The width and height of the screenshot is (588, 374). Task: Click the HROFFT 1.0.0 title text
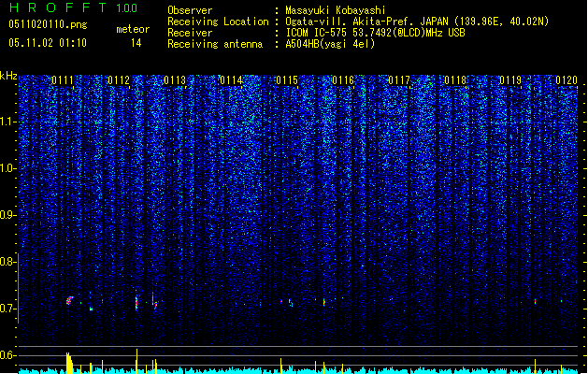click(x=73, y=7)
